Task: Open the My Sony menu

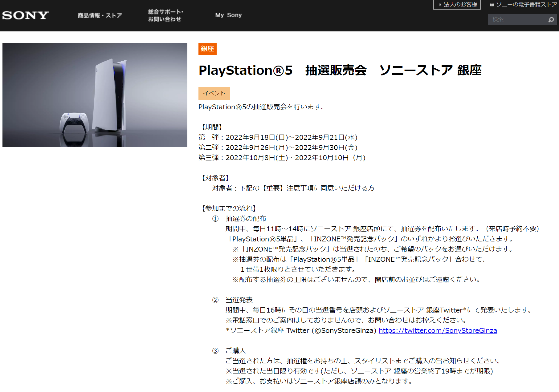Action: [228, 15]
